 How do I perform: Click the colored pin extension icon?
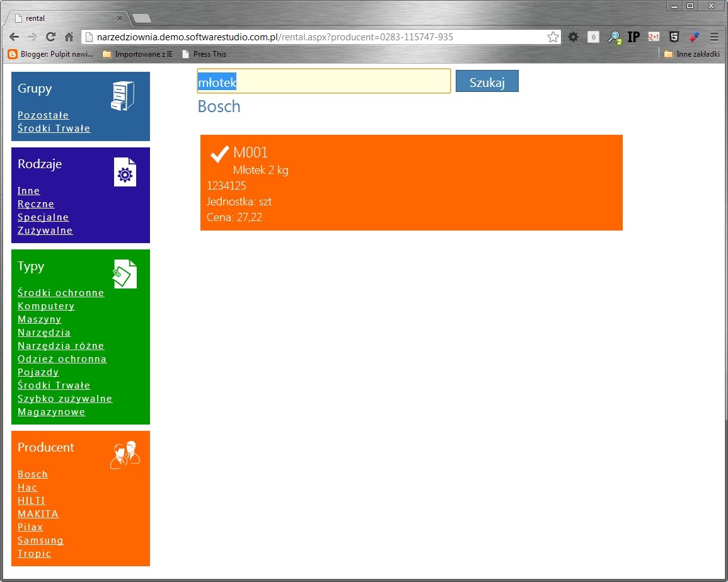pyautogui.click(x=694, y=37)
